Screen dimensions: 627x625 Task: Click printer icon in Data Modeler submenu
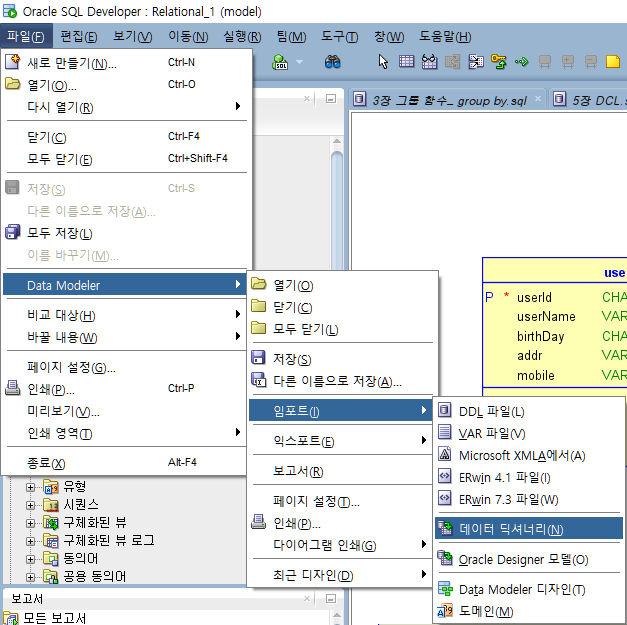(x=258, y=522)
